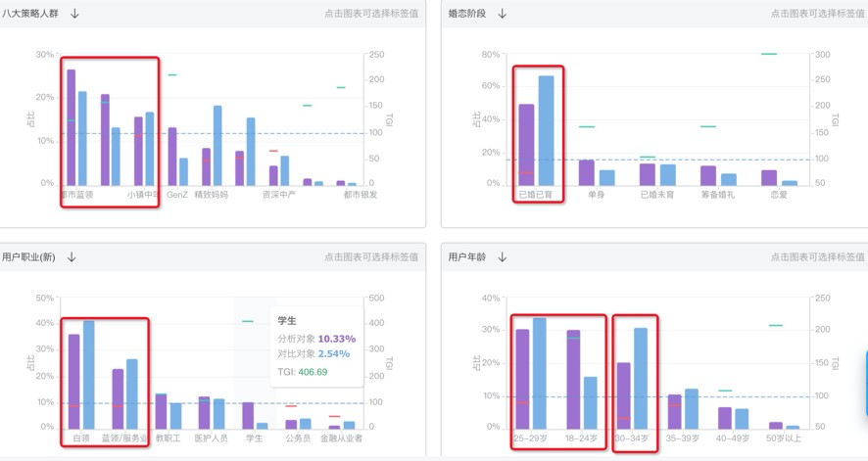868x461 pixels.
Task: Click download arrow beside 婚恋阶段 title
Action: pyautogui.click(x=503, y=14)
